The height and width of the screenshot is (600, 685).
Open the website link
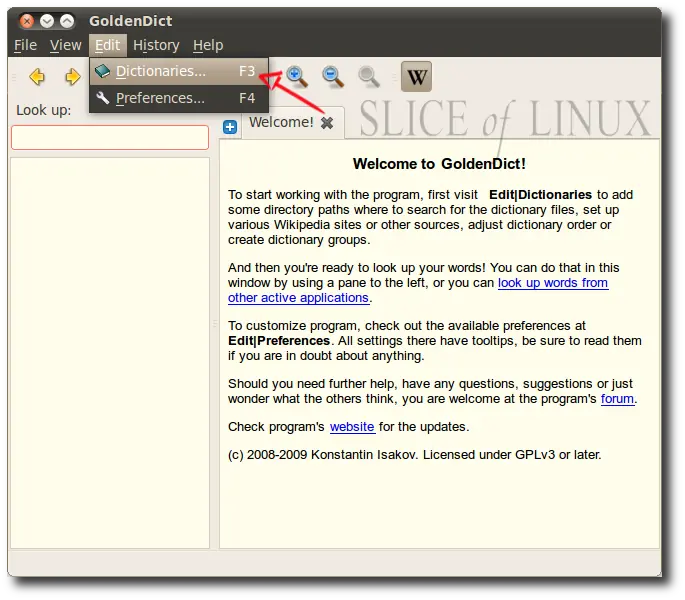(x=352, y=427)
